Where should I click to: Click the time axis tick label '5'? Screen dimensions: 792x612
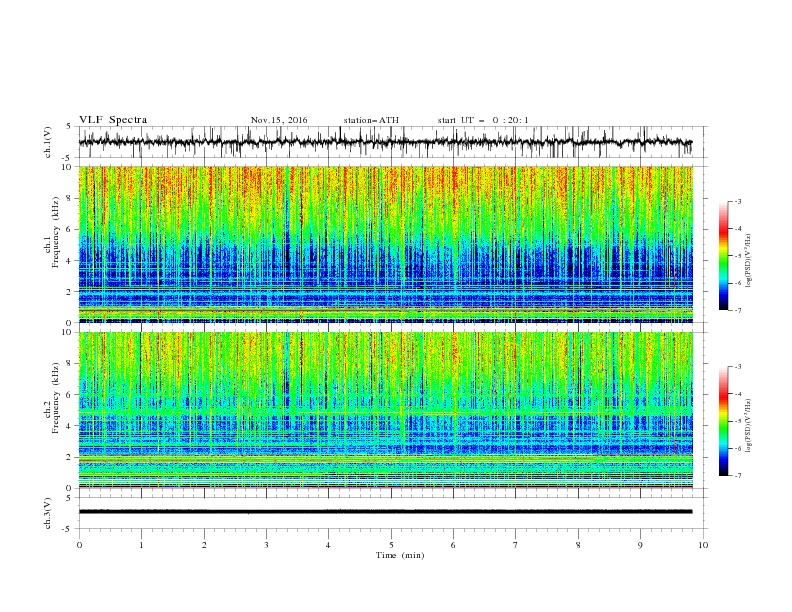391,545
